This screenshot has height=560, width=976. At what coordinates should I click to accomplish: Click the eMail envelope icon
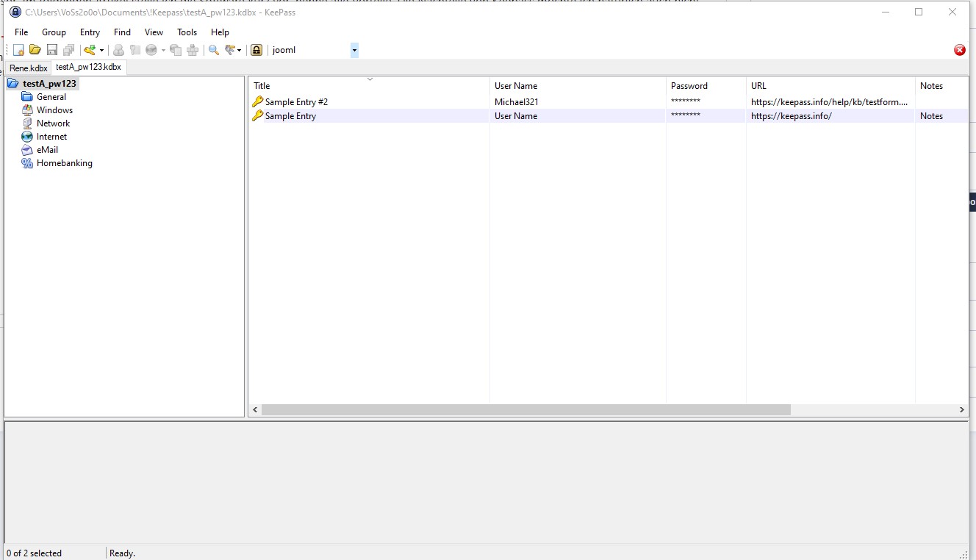coord(27,150)
